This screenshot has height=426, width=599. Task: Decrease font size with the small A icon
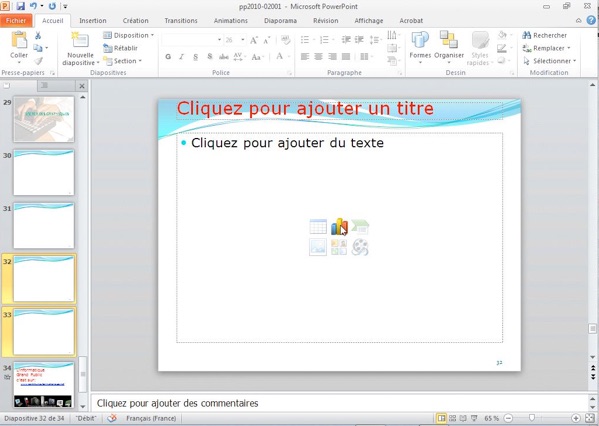pos(267,40)
